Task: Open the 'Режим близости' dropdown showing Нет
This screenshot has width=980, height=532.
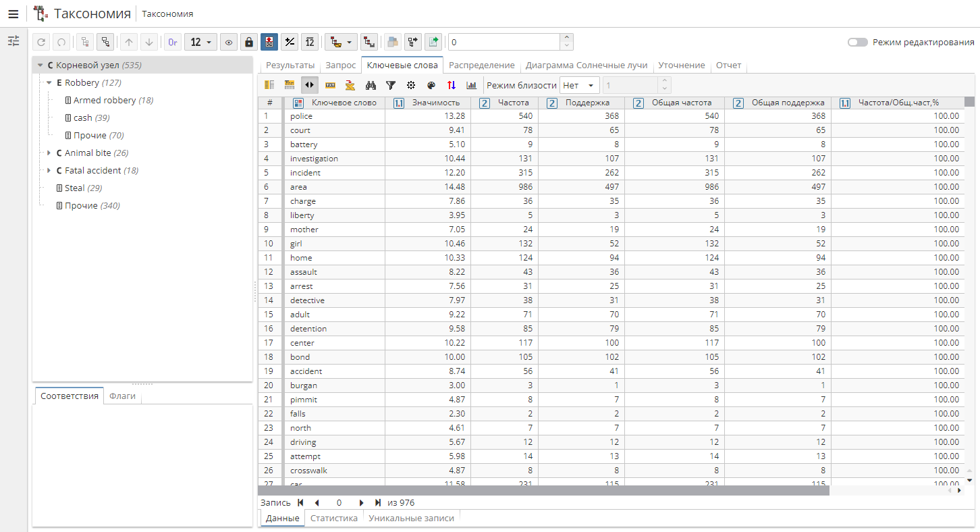Action: click(x=580, y=85)
